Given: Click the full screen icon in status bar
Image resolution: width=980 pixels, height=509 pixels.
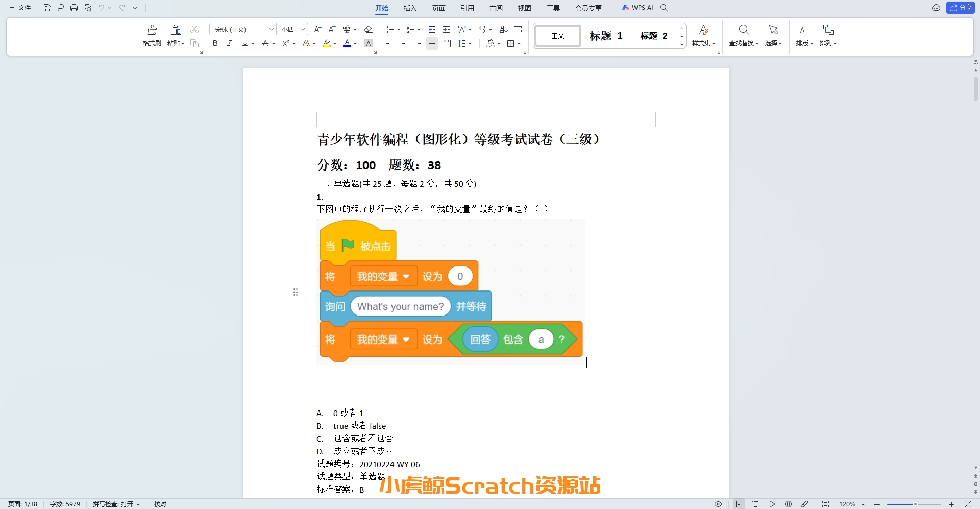Looking at the screenshot, I should [967, 504].
